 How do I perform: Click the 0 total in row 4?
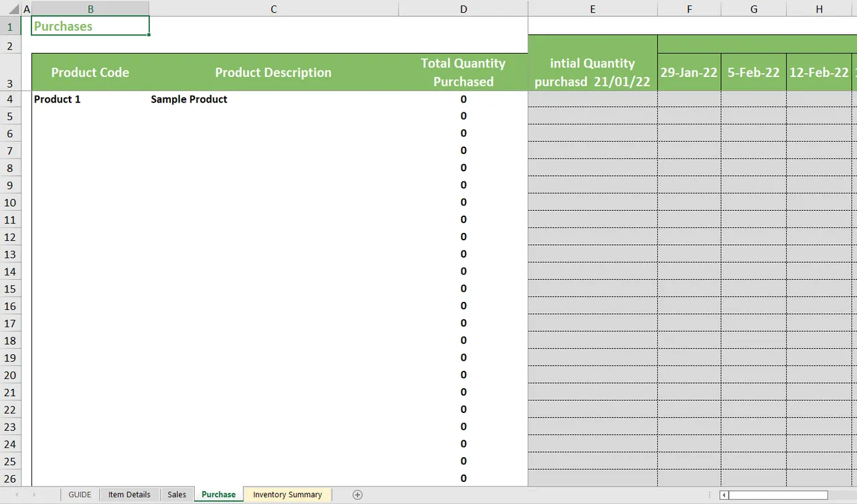463,99
